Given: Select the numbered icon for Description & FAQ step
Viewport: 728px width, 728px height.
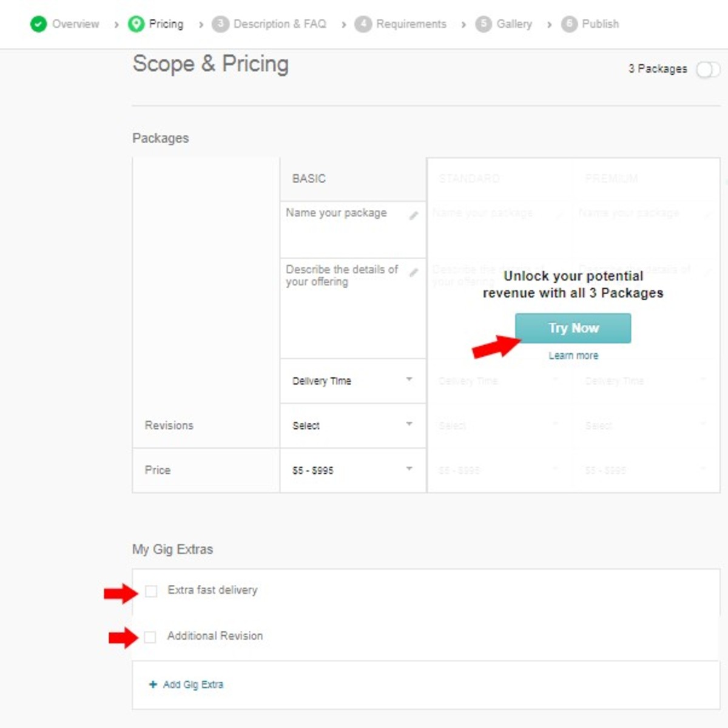Looking at the screenshot, I should (x=220, y=24).
